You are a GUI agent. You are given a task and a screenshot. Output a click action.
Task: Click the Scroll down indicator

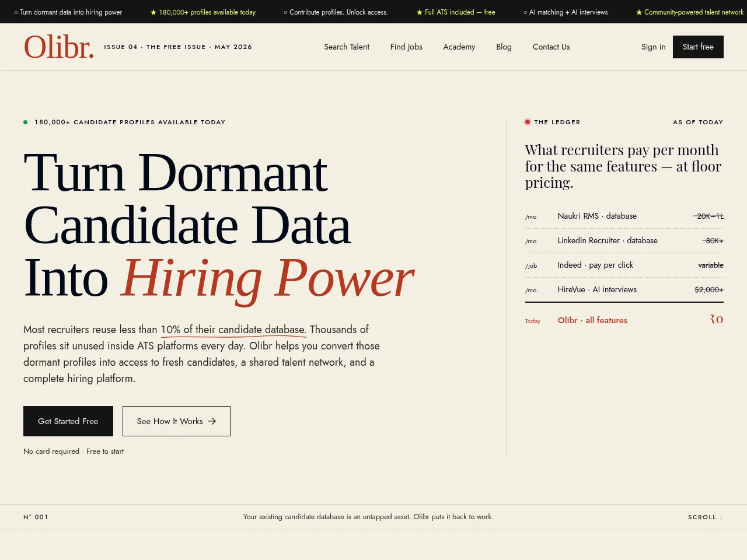[706, 517]
